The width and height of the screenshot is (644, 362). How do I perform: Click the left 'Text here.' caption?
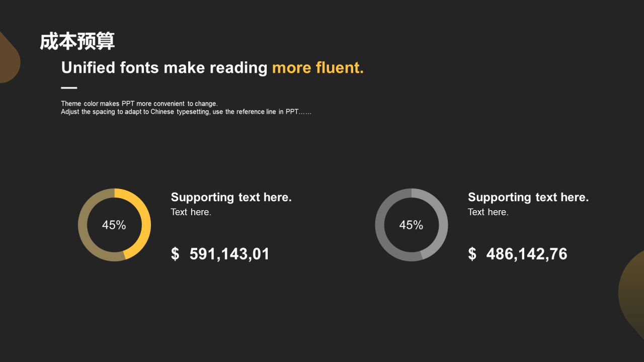[191, 212]
